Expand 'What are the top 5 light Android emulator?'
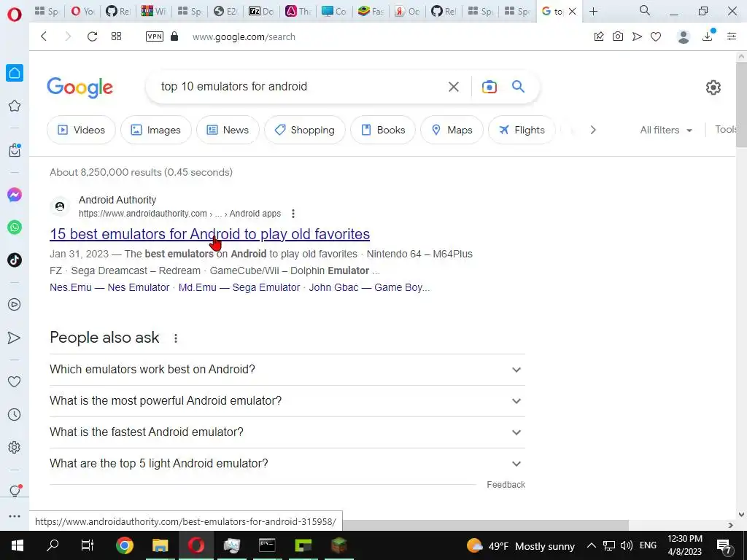Image resolution: width=747 pixels, height=560 pixels. coord(287,463)
